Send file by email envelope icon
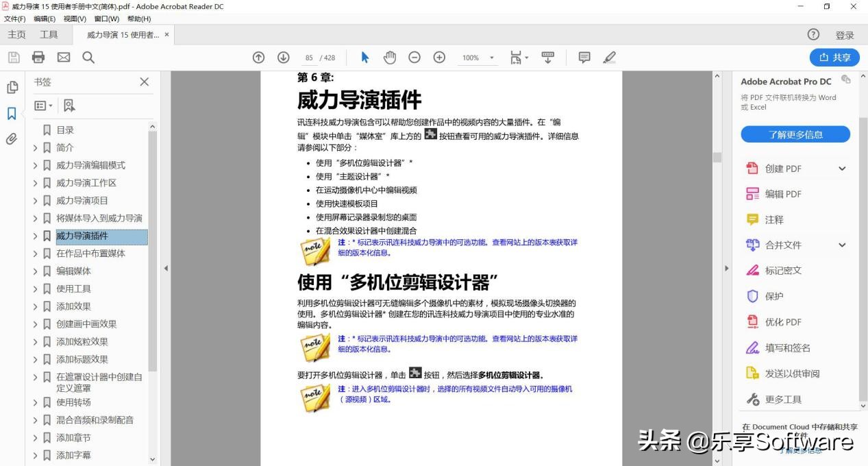 (64, 58)
